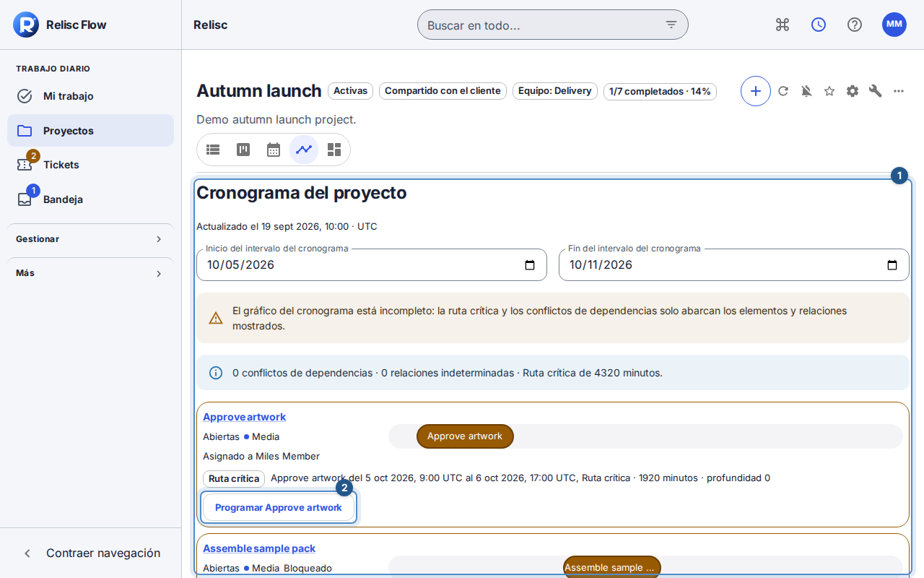This screenshot has width=924, height=578.
Task: Open the Approve artwork task link
Action: (x=245, y=417)
